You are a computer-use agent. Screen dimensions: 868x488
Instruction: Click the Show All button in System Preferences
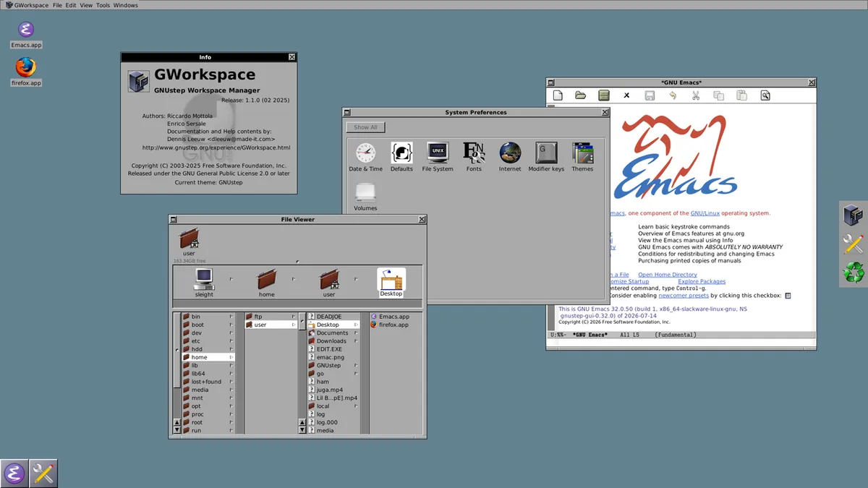(x=365, y=127)
